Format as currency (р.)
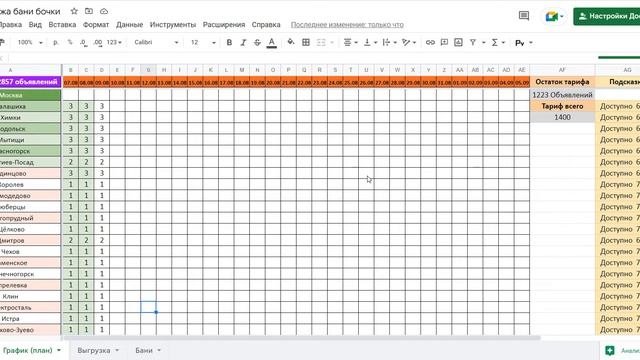Image resolution: width=640 pixels, height=360 pixels. click(x=56, y=42)
